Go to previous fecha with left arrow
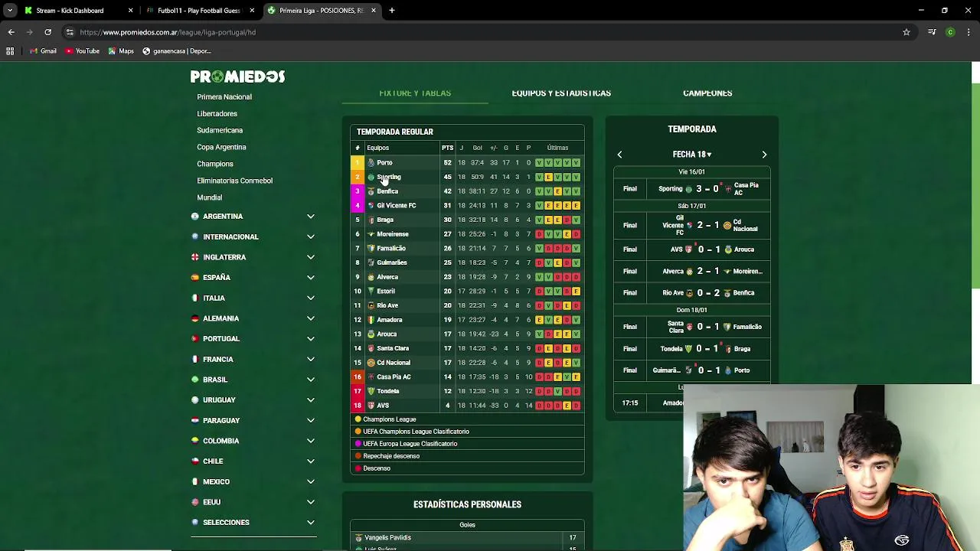Screen dimensions: 980x551 (x=619, y=155)
